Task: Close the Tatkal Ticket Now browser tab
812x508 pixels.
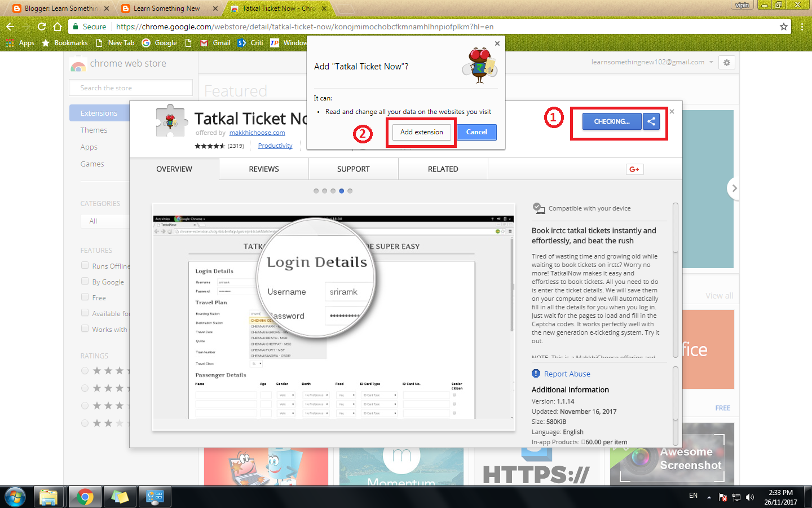Action: coord(324,8)
